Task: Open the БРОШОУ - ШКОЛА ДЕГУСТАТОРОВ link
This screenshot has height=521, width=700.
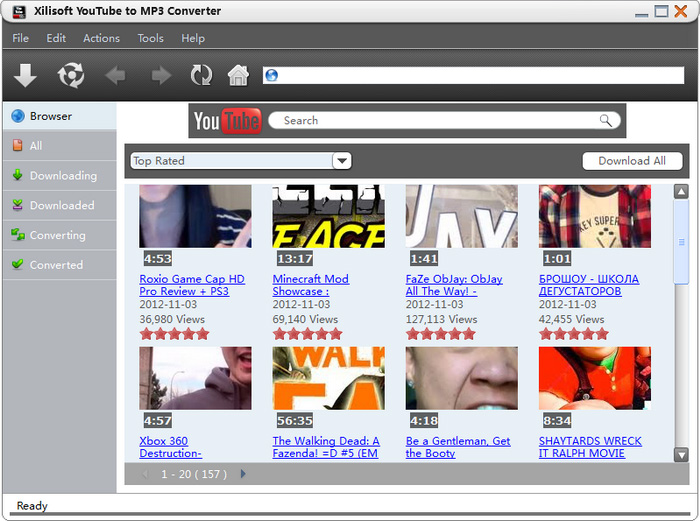Action: click(x=589, y=285)
